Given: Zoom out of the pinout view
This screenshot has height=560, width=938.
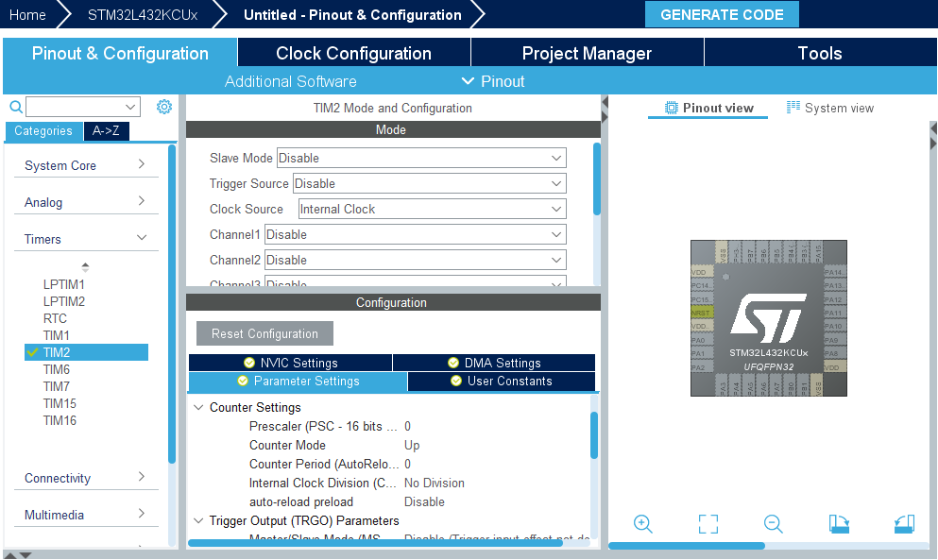Looking at the screenshot, I should pos(773,524).
